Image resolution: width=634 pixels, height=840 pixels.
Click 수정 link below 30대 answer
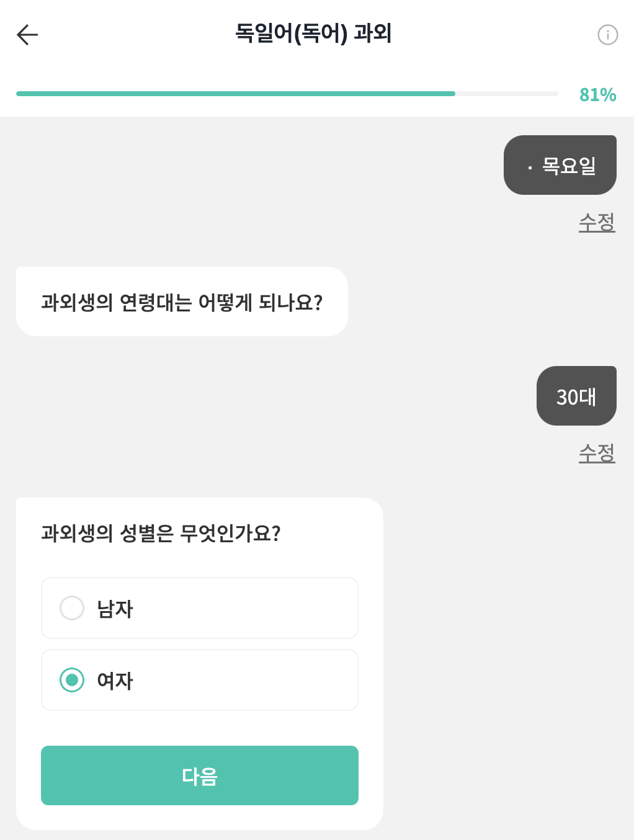(x=597, y=453)
